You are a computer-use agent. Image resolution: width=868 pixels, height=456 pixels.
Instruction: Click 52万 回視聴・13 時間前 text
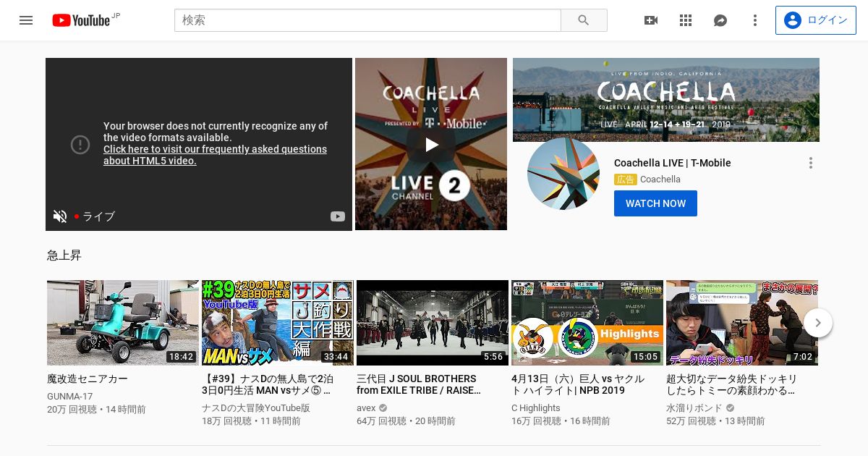point(715,421)
